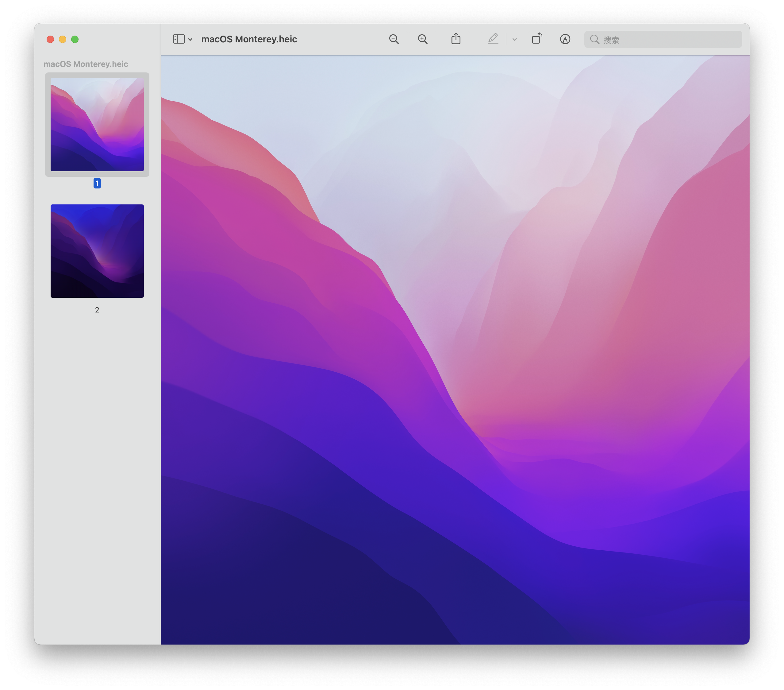Click the zoom out magnifier icon
This screenshot has height=690, width=784.
pos(394,39)
